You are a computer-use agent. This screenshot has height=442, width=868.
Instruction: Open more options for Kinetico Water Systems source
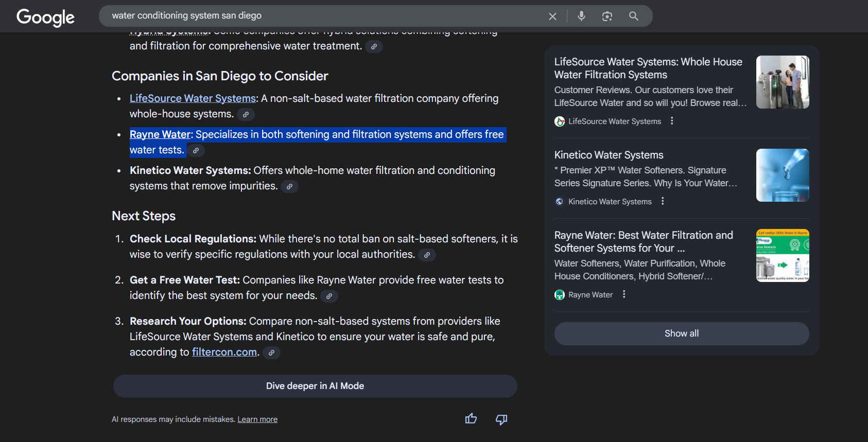663,201
